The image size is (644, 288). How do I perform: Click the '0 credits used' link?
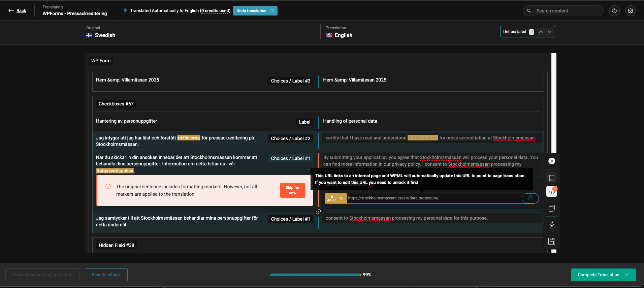click(x=215, y=11)
